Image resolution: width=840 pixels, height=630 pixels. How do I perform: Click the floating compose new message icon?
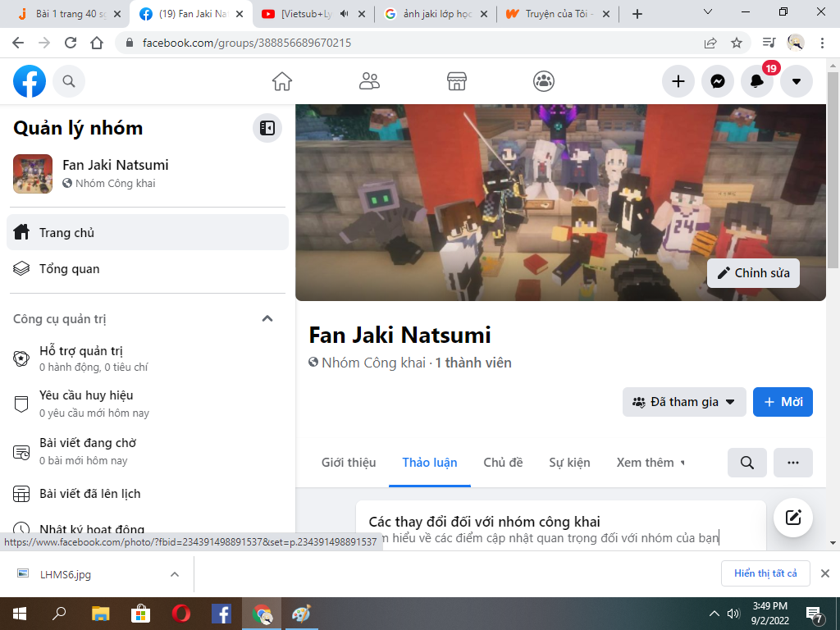click(x=792, y=517)
